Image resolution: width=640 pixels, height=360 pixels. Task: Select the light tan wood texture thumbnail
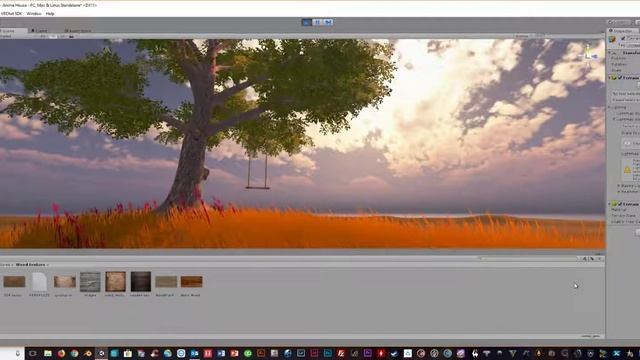(x=65, y=282)
